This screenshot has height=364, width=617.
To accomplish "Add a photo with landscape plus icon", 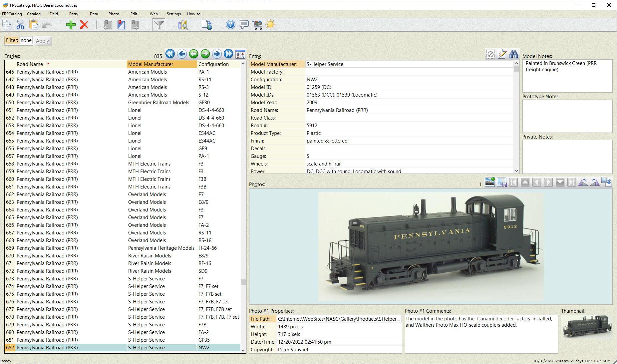I will 490,182.
